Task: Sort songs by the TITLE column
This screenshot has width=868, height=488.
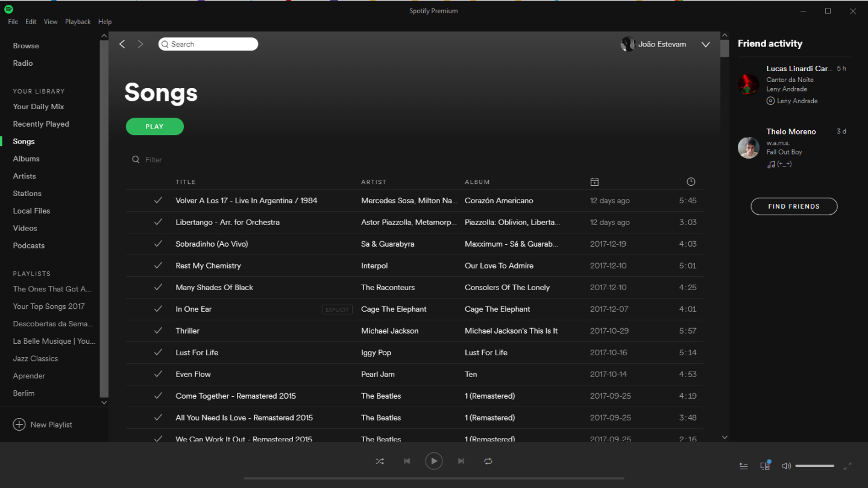Action: 186,182
